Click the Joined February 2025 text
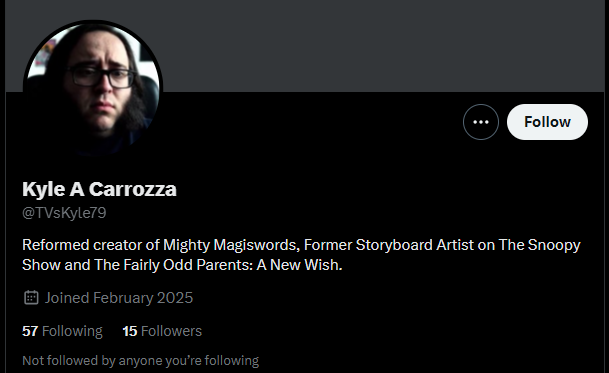This screenshot has height=373, width=609. 118,298
